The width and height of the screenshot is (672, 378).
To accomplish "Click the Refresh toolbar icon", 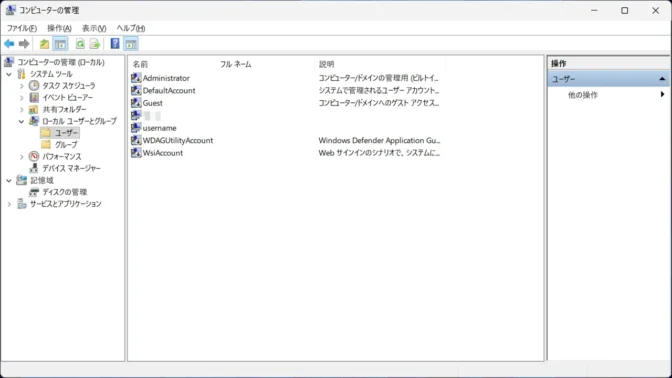I will coord(80,44).
